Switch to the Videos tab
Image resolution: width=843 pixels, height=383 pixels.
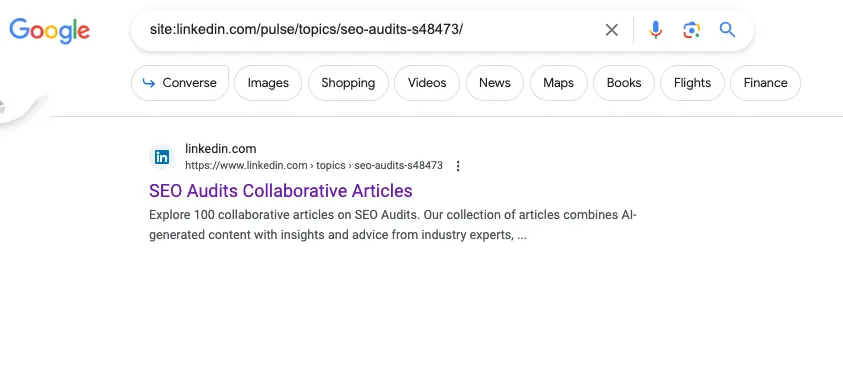427,83
